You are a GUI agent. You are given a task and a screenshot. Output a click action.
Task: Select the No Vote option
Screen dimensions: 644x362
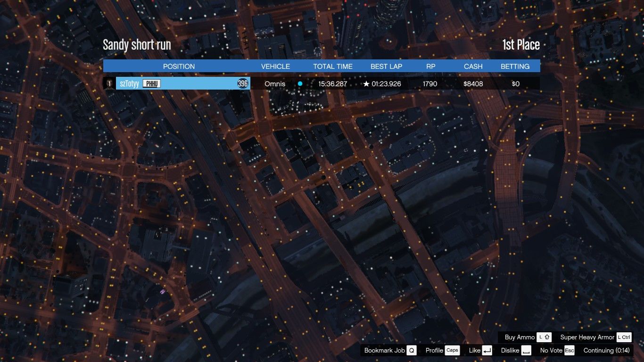(x=551, y=350)
